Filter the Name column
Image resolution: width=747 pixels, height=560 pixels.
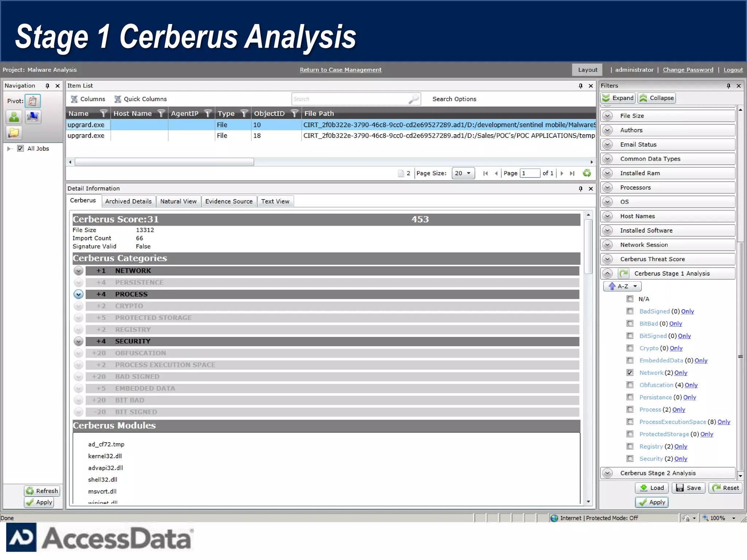point(104,113)
